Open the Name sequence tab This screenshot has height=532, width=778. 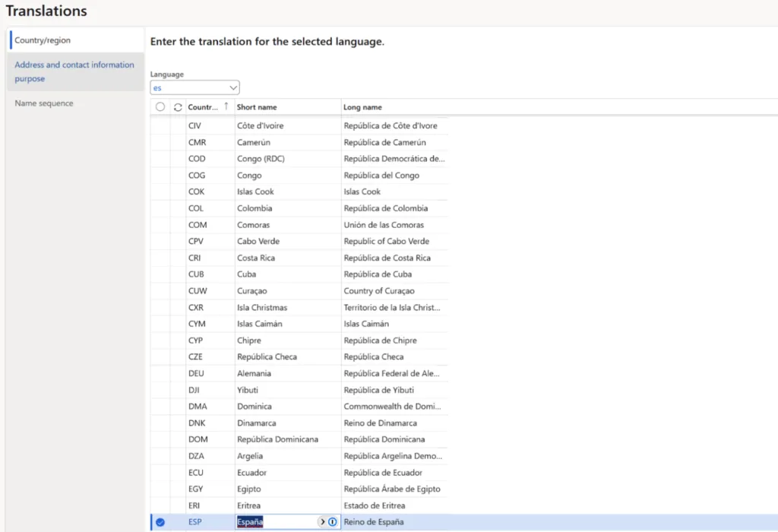(x=44, y=103)
